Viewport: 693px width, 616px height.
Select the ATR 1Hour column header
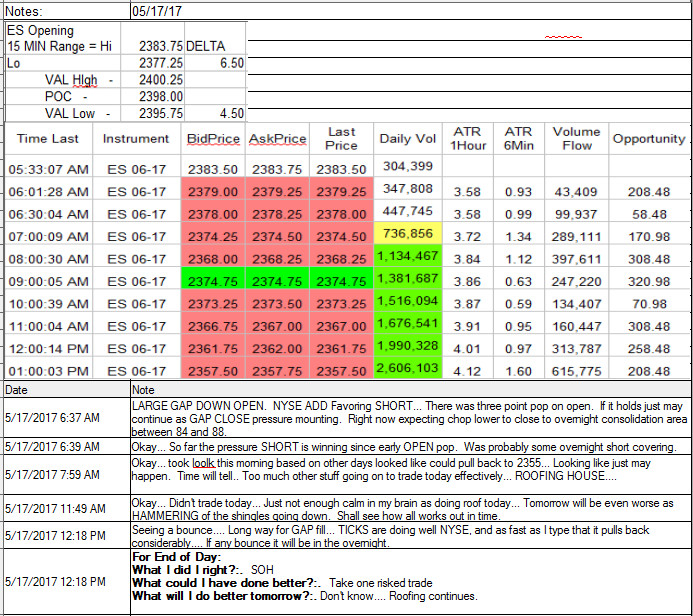tap(468, 139)
